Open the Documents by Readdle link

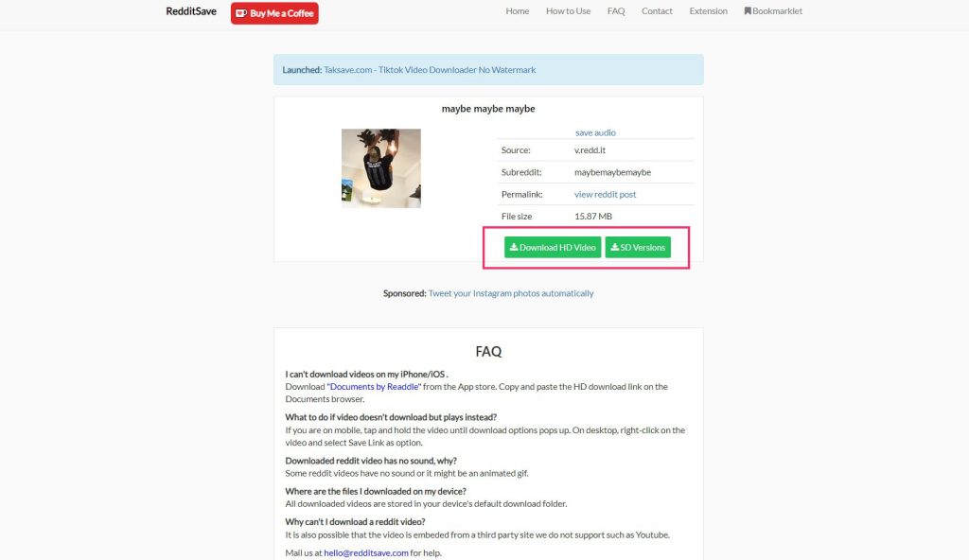click(x=374, y=386)
